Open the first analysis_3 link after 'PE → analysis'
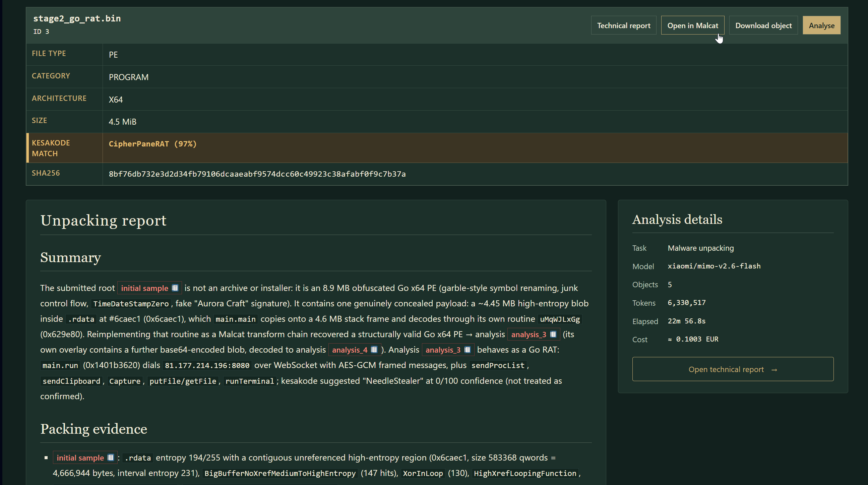The image size is (868, 485). [x=529, y=335]
